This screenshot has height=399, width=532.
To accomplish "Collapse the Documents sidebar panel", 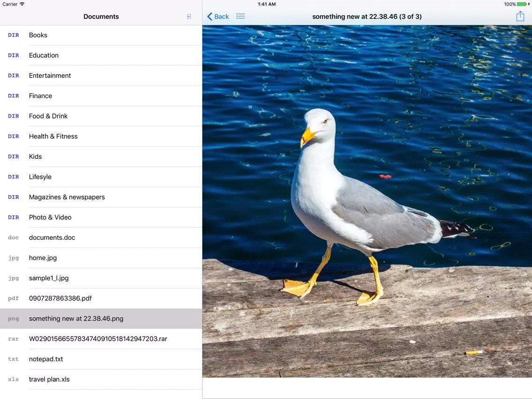I will 189,16.
